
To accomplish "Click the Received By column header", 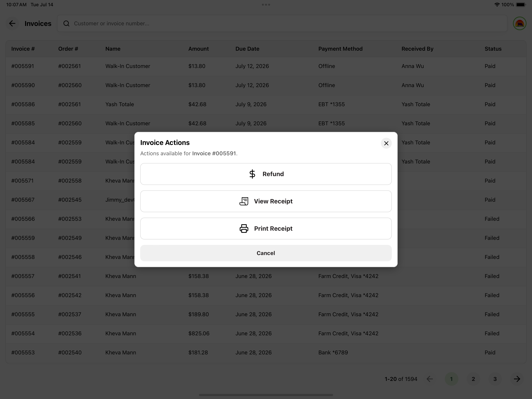I will pyautogui.click(x=417, y=49).
